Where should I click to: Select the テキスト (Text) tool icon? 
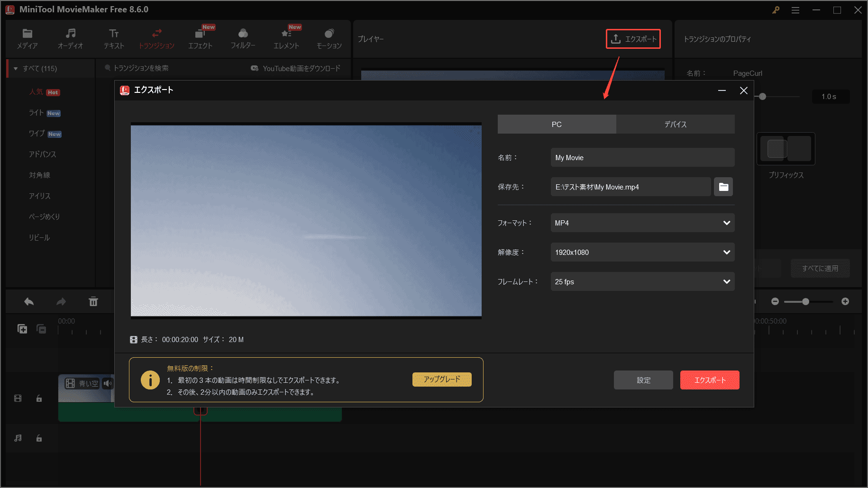(113, 38)
